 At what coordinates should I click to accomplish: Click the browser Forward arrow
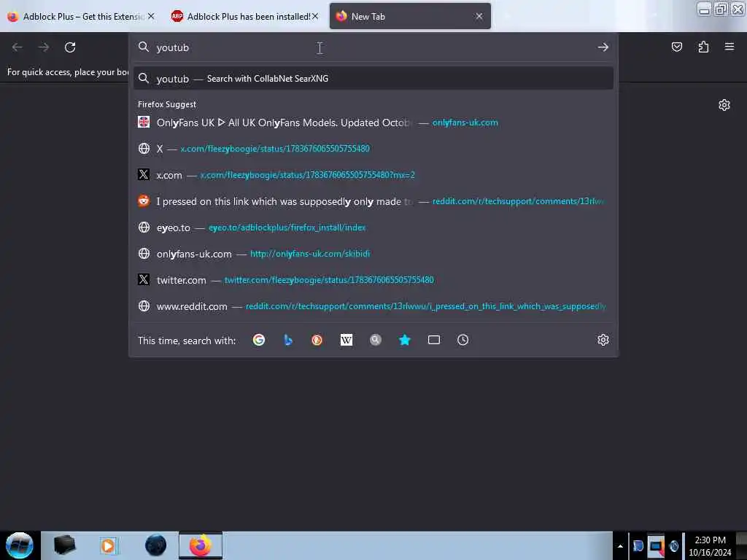[x=44, y=47]
